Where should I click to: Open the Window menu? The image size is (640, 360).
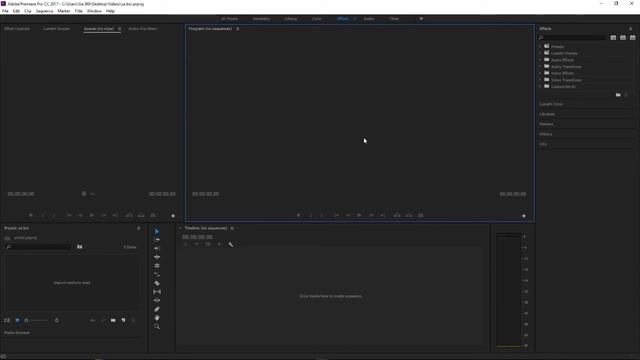94,11
